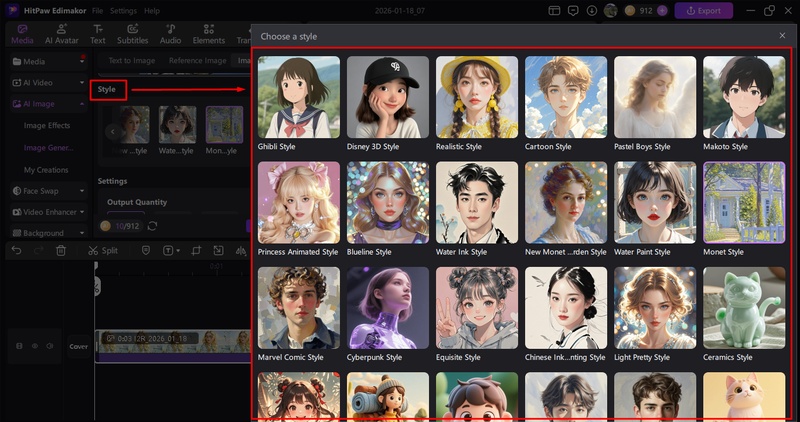Viewport: 800px width, 422px height.
Task: Click the previous arrow in the style carousel
Action: tap(113, 132)
